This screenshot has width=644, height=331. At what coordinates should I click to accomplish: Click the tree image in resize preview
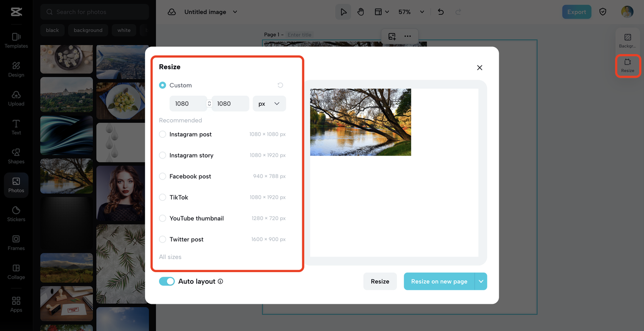pos(360,122)
